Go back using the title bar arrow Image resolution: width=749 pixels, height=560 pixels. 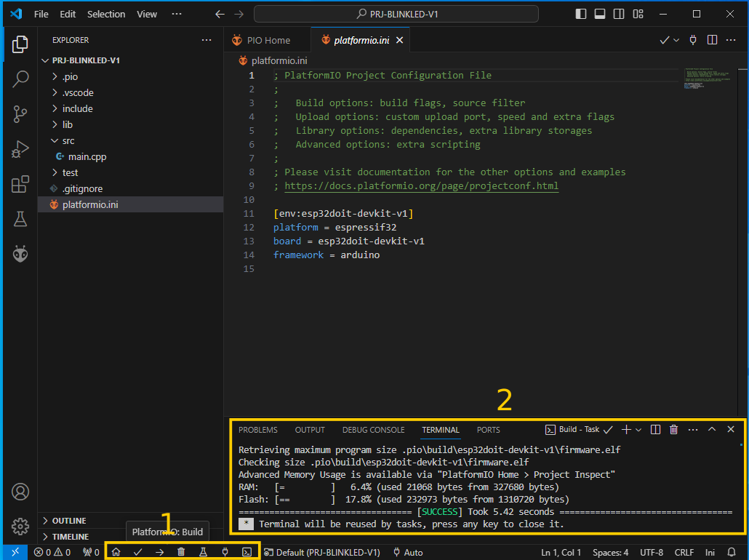[x=220, y=14]
